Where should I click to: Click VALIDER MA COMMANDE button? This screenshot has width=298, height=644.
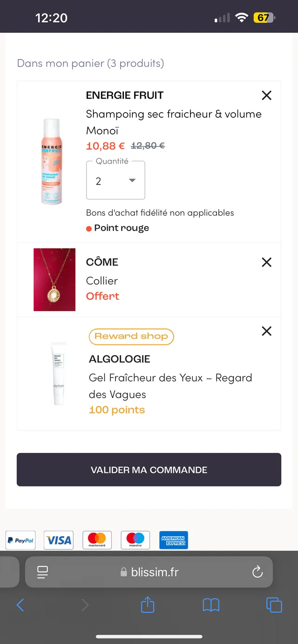click(x=149, y=470)
